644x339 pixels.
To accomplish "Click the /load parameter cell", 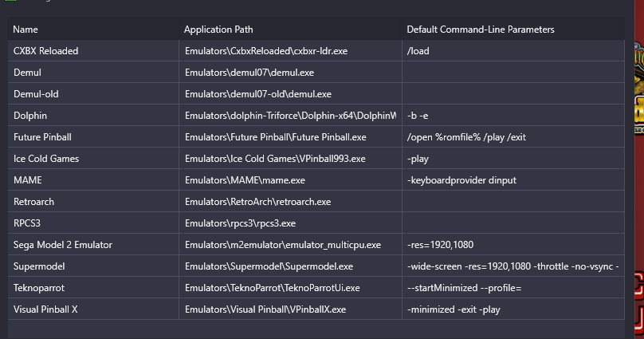I will click(513, 51).
